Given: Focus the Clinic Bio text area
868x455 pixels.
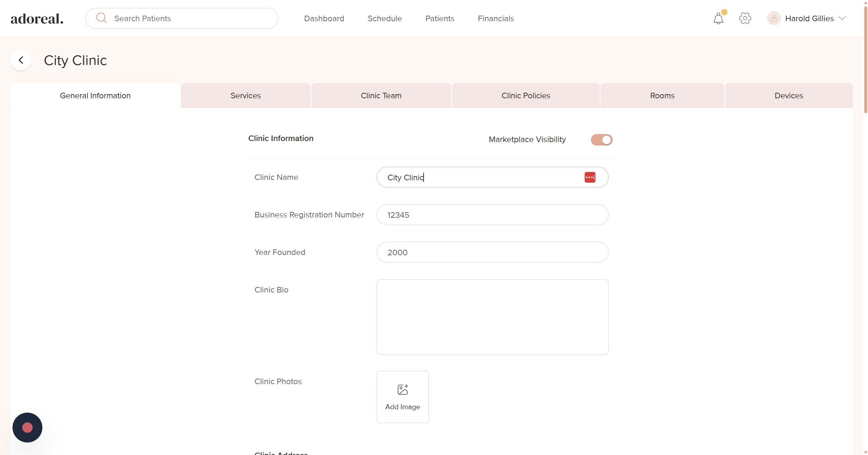Looking at the screenshot, I should [x=492, y=317].
